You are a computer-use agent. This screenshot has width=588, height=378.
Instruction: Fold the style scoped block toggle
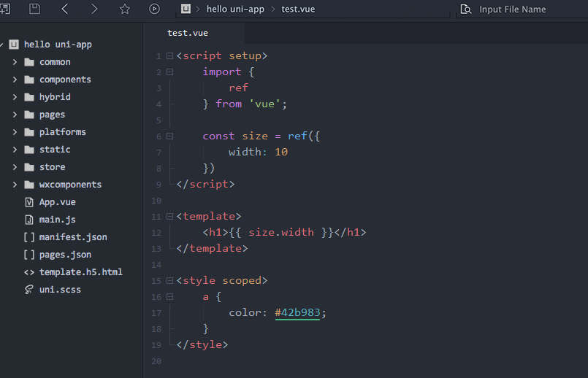coord(169,280)
